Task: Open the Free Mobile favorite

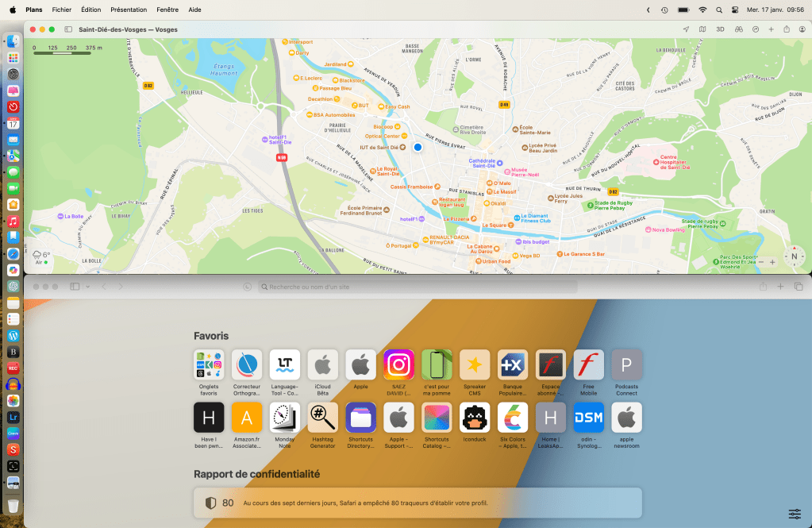Action: [588, 364]
